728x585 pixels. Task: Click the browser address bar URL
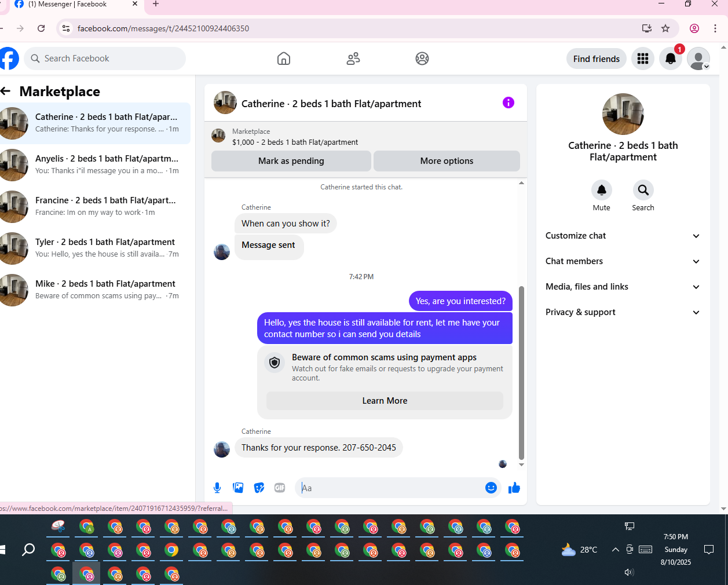point(163,28)
